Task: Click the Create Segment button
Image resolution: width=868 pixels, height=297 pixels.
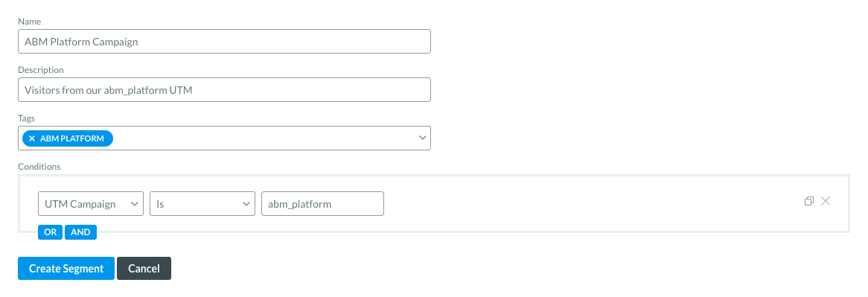Action: click(66, 268)
